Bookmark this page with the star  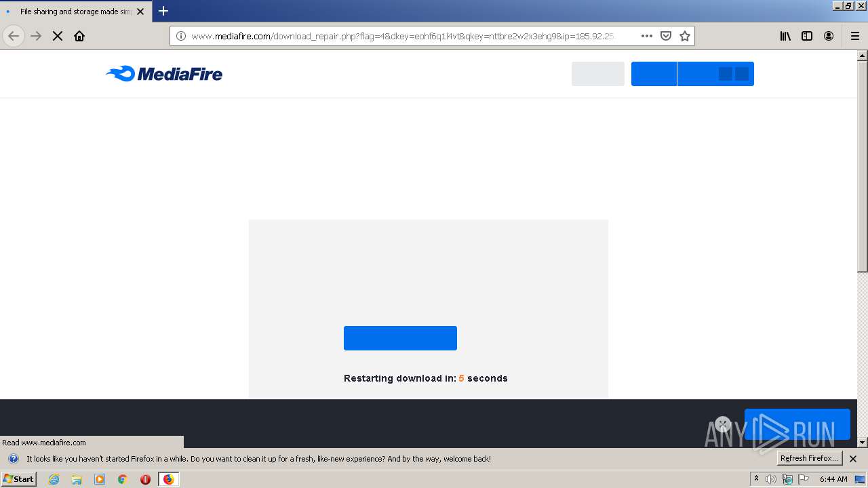click(x=685, y=36)
